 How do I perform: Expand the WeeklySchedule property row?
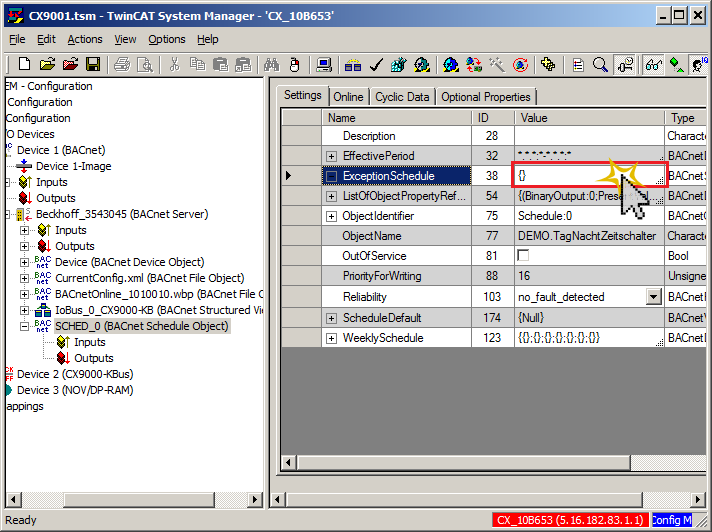coord(331,338)
